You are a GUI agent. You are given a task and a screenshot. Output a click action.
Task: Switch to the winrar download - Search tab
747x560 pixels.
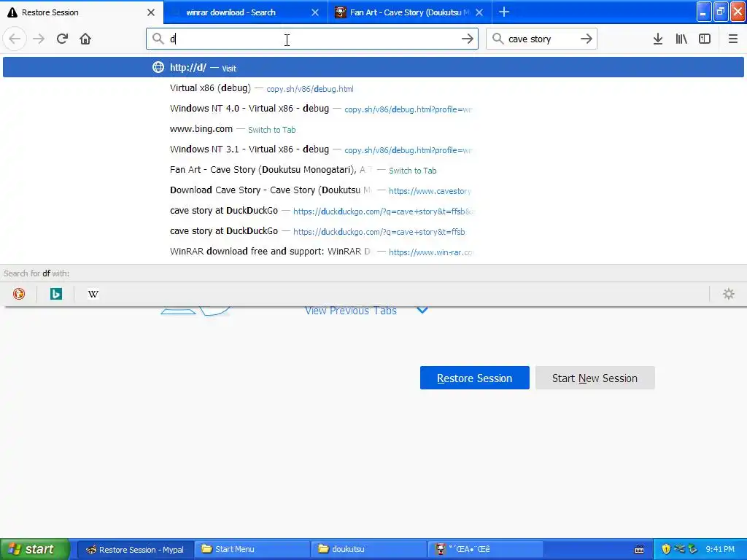(x=245, y=12)
